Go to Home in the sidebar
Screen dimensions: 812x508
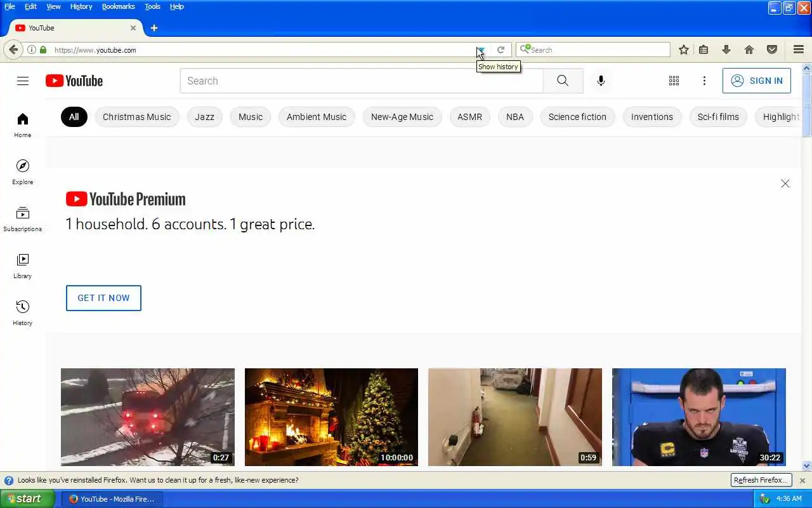[23, 125]
